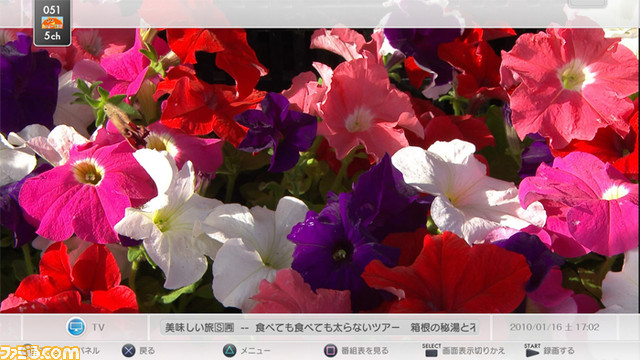Click the ファミ通.com watermark logo
Viewport: 640px width, 360px height.
(x=40, y=353)
